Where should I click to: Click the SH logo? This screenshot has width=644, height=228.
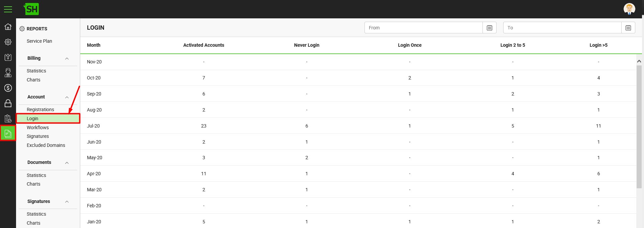point(31,9)
